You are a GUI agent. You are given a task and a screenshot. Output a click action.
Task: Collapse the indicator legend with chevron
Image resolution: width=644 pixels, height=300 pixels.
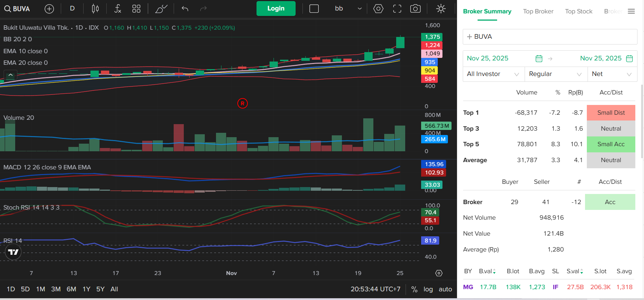point(10,75)
